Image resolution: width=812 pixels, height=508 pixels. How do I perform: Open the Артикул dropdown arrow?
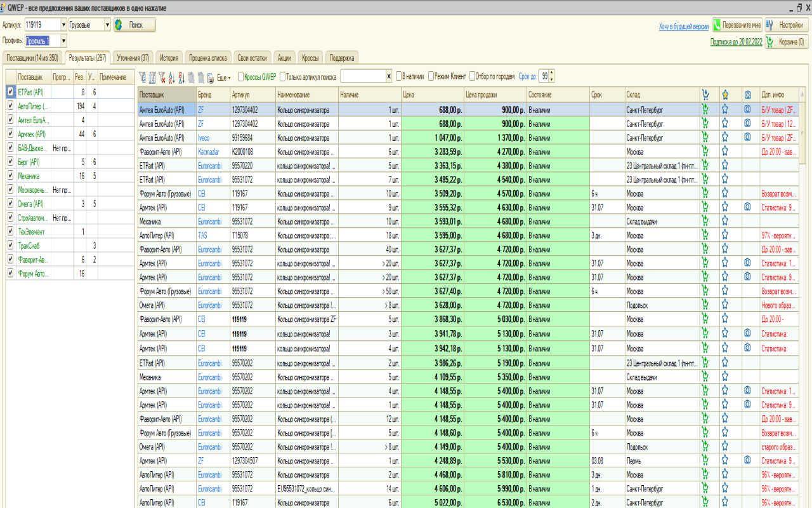[63, 25]
